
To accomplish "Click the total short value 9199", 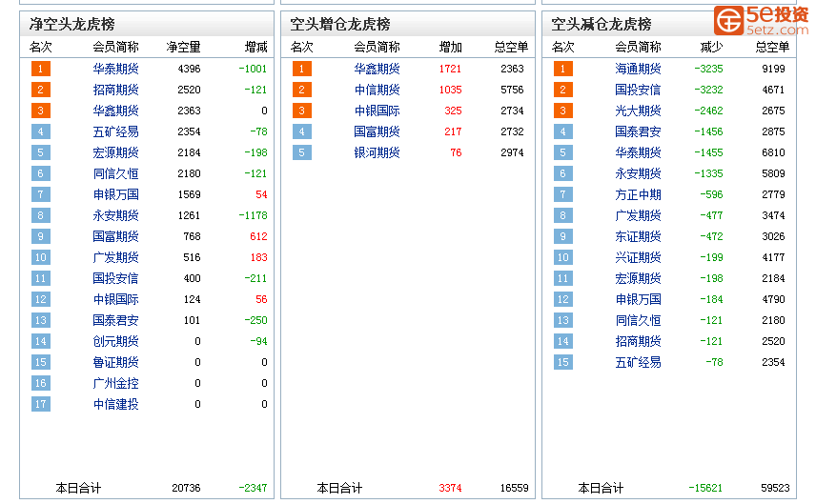I will pos(773,69).
